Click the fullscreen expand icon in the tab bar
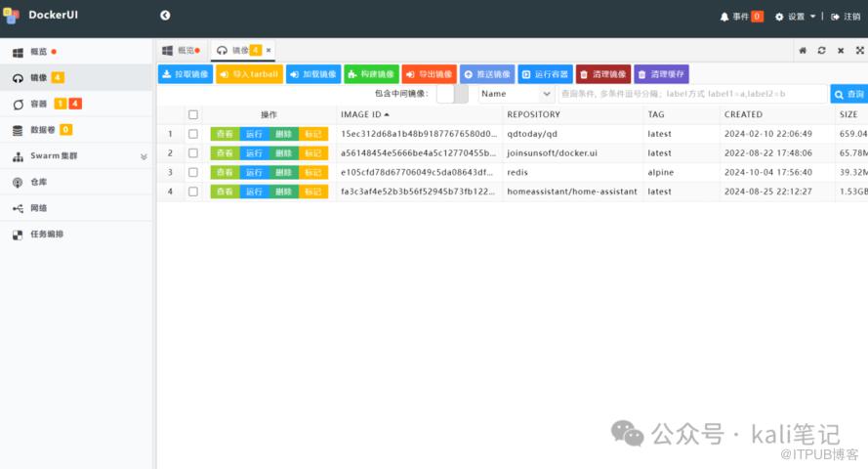The image size is (868, 469). [859, 51]
